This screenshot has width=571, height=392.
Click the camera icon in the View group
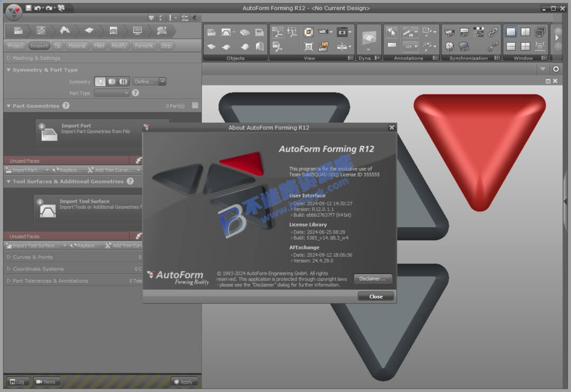pos(323,32)
